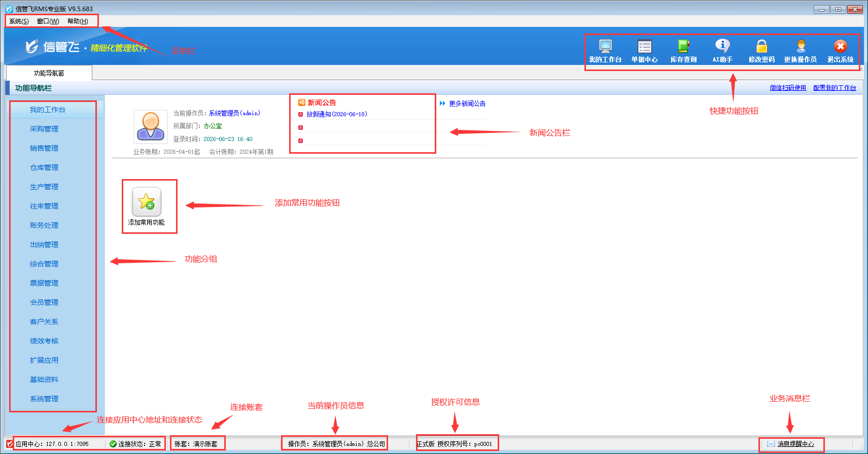Switch to the 功能导航窗 tab
This screenshot has width=868, height=454.
49,73
